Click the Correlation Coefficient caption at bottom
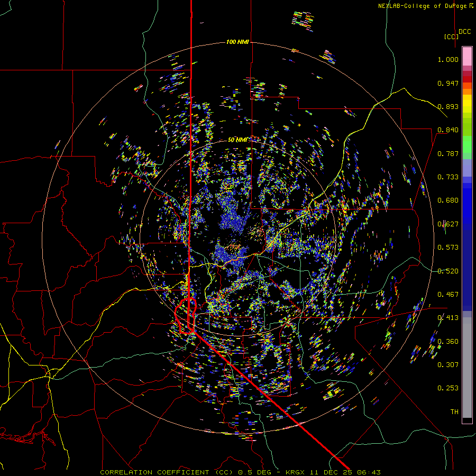The height and width of the screenshot is (476, 476). tap(240, 472)
